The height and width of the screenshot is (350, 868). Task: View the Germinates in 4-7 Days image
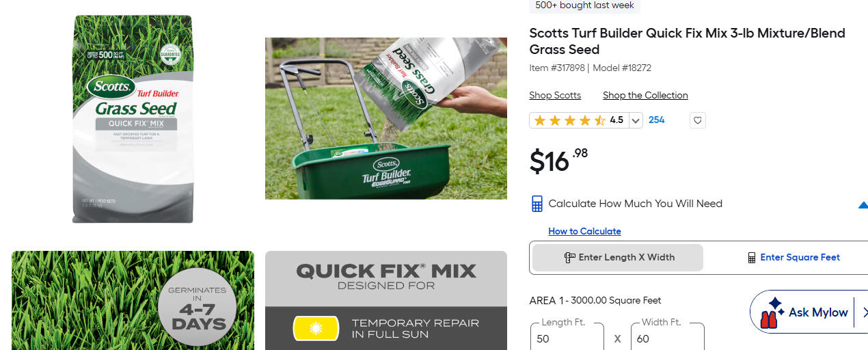[x=133, y=301]
